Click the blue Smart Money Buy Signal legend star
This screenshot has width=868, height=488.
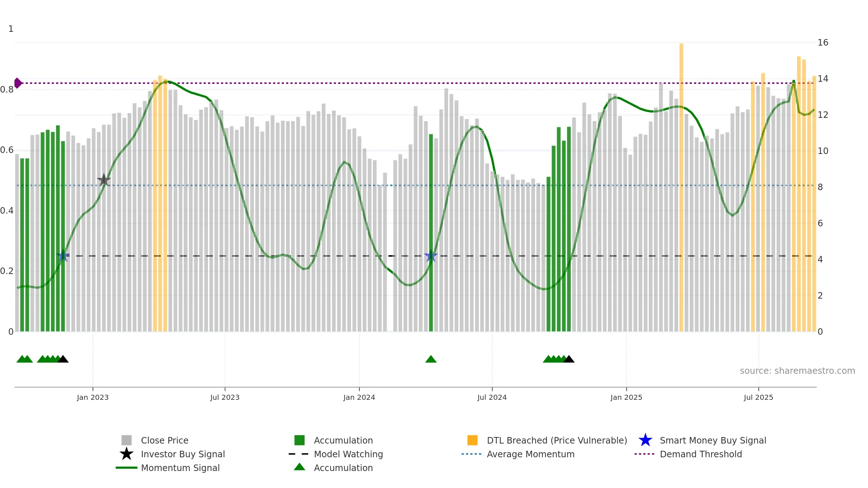(x=645, y=440)
